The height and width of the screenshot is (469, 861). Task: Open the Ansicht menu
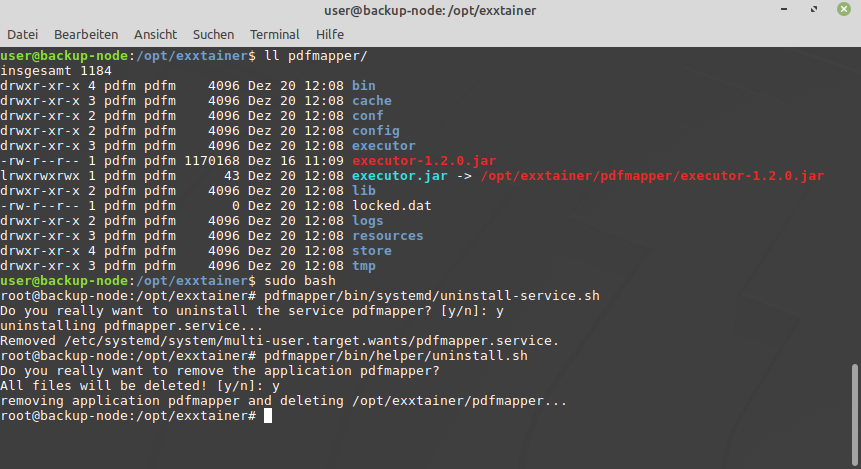(x=155, y=34)
